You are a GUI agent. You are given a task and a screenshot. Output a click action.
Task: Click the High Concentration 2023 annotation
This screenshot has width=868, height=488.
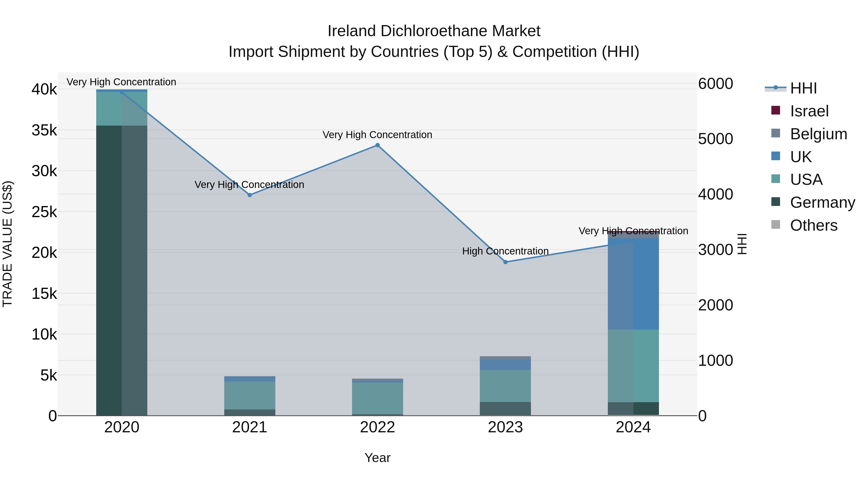(505, 251)
